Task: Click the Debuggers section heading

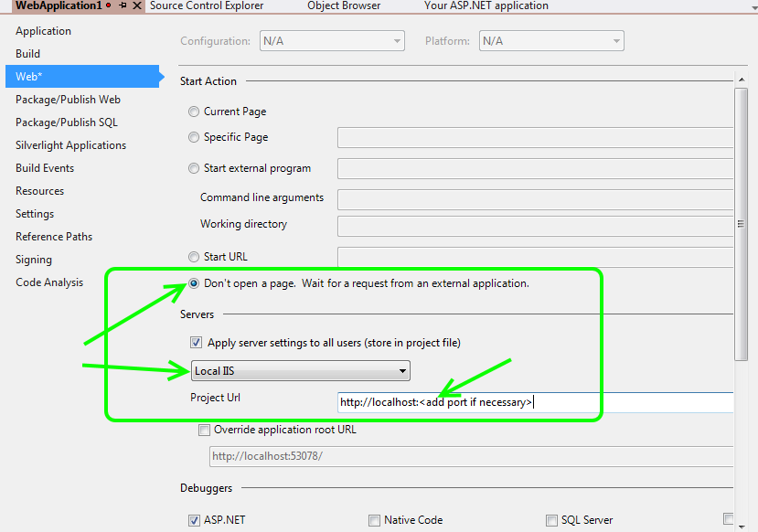Action: point(206,488)
